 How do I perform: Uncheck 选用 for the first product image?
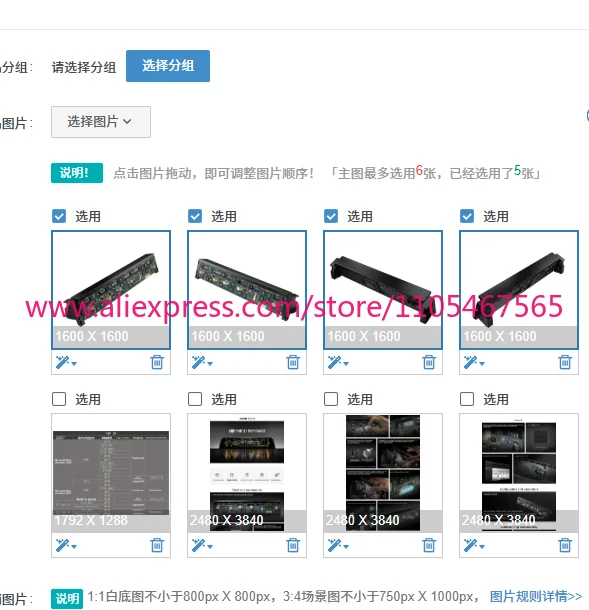click(x=59, y=216)
